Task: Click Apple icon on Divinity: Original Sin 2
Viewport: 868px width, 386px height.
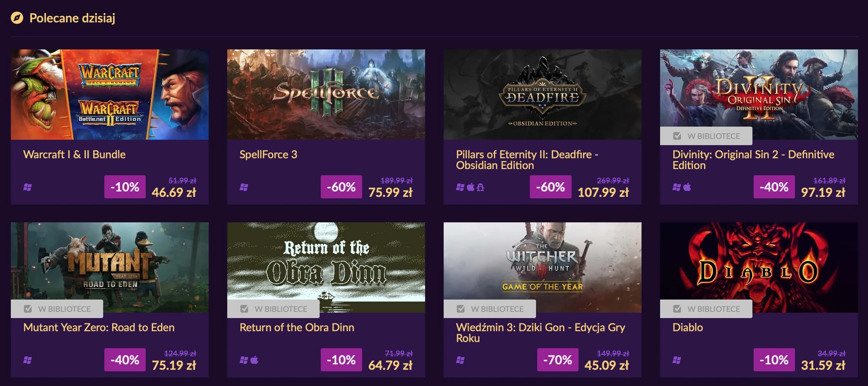Action: click(687, 187)
